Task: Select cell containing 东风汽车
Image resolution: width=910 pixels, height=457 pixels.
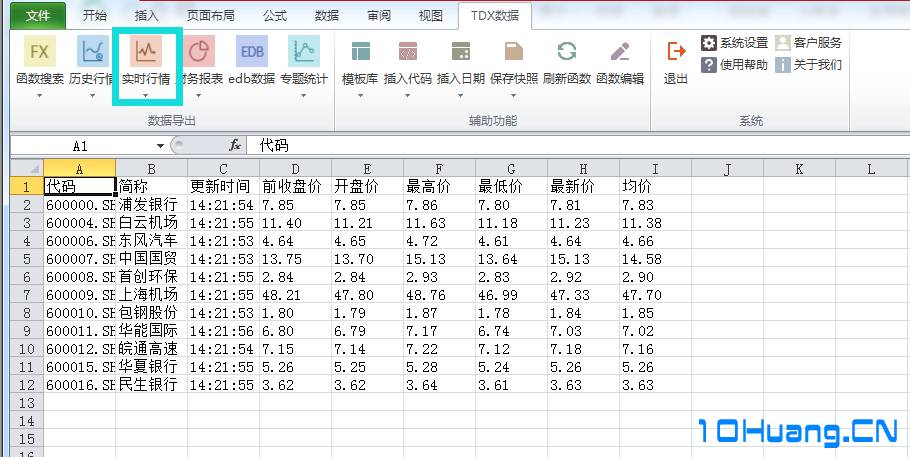Action: tap(151, 240)
